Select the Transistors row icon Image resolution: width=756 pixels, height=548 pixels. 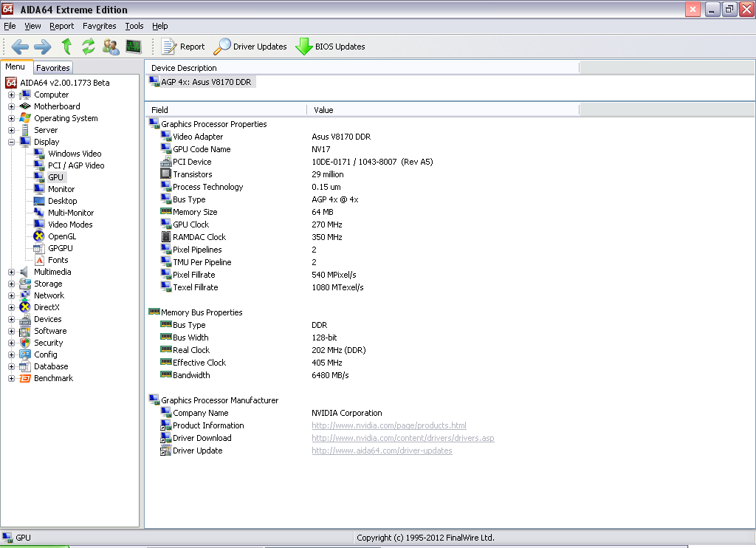166,174
